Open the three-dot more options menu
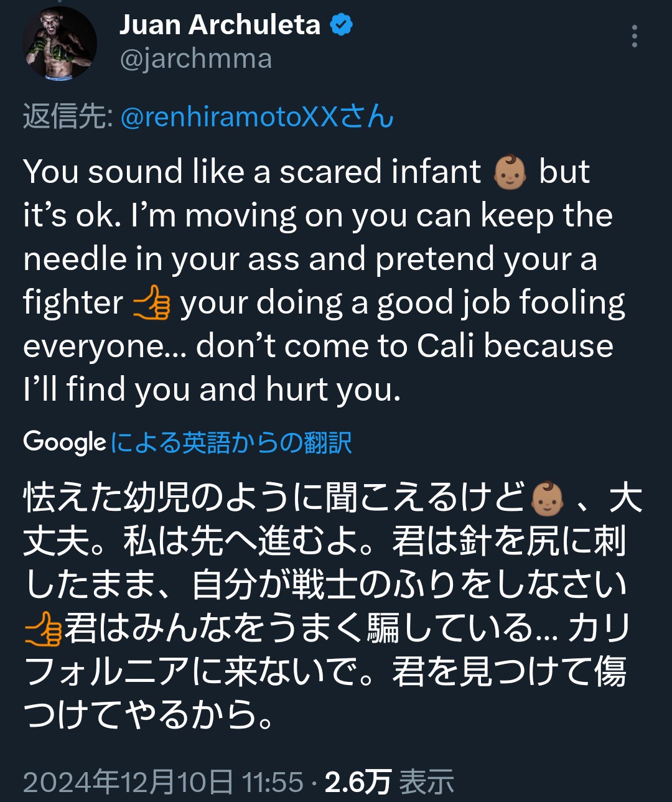Viewport: 672px width, 802px height. [x=634, y=37]
